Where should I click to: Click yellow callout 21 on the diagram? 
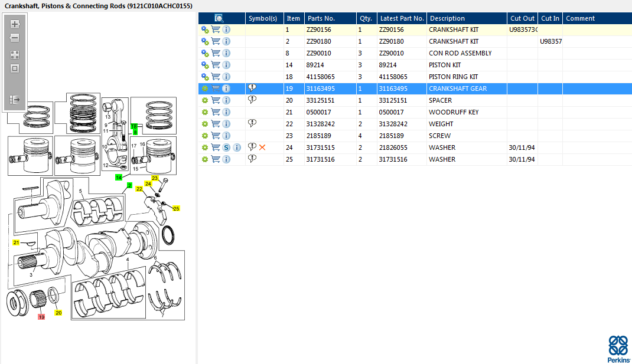(17, 242)
